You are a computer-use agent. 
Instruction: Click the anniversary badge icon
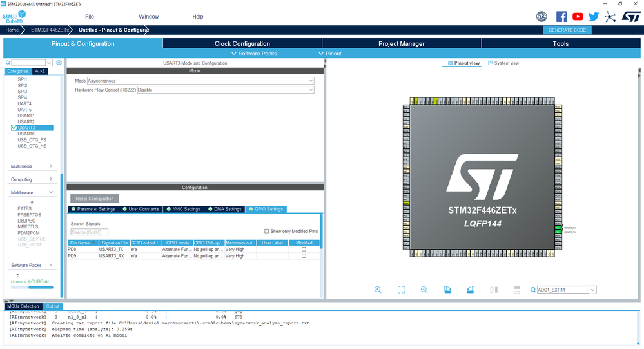pos(542,16)
